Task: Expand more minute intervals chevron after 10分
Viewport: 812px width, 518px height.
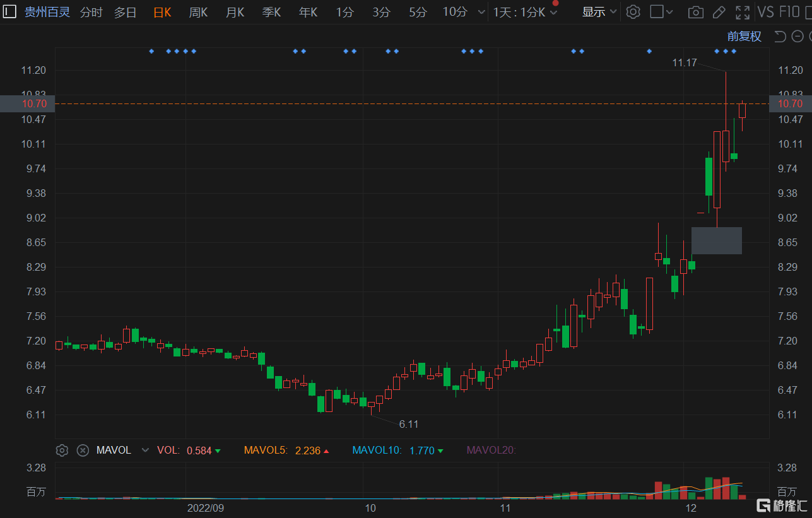Action: (481, 12)
